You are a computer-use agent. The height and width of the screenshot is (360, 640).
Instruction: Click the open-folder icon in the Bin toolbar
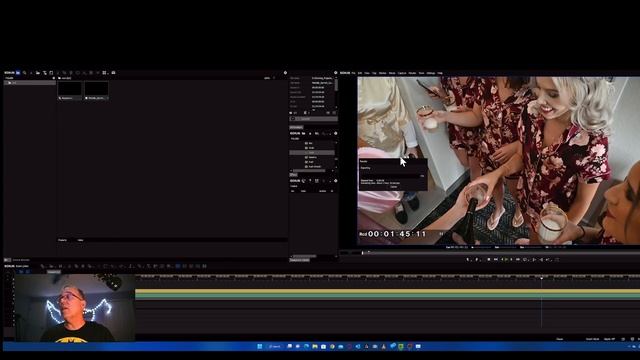coord(38,73)
